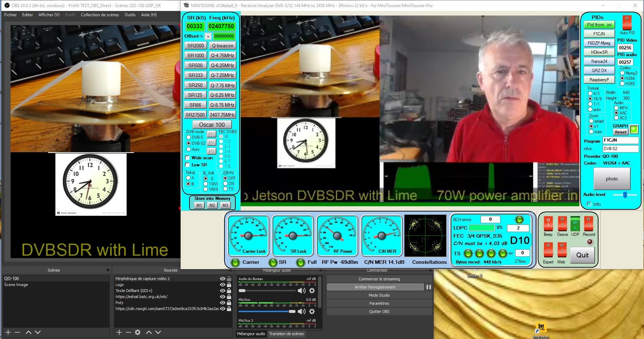Open Outils menu in OBS
Viewport: 644px width, 339px height.
pos(130,15)
